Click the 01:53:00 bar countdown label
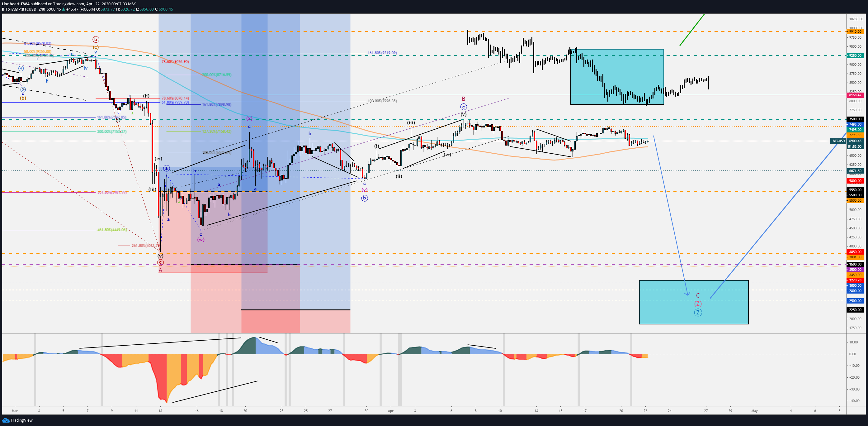 855,146
